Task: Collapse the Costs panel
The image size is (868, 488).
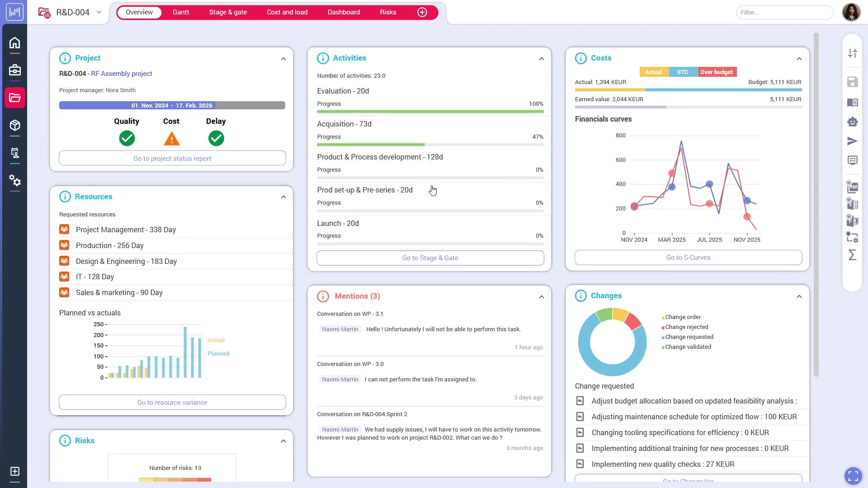Action: (x=799, y=59)
